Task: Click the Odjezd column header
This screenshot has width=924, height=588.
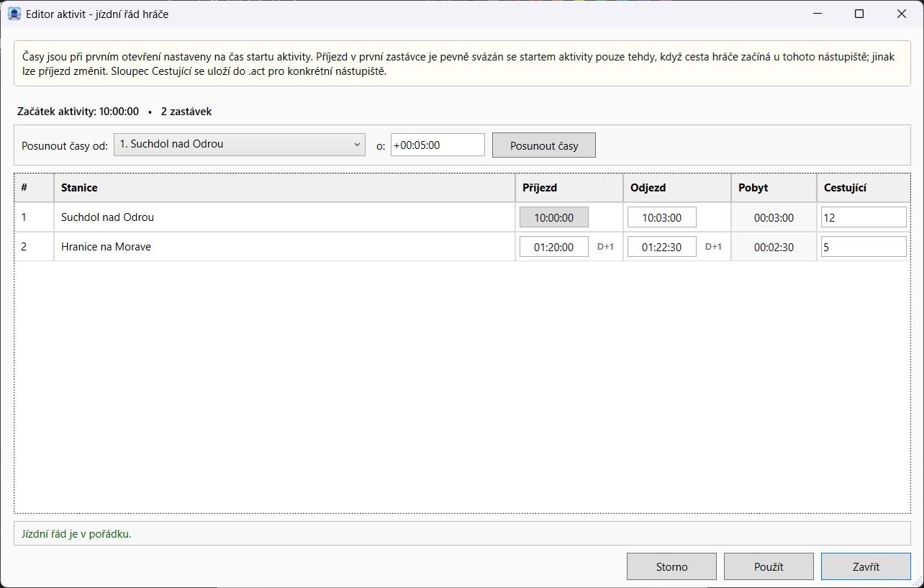Action: [677, 188]
